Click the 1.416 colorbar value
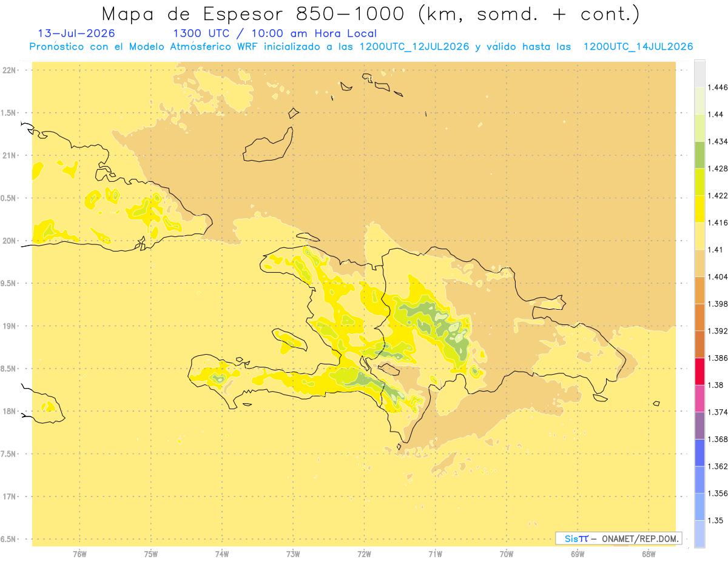The image size is (728, 562). tap(719, 222)
